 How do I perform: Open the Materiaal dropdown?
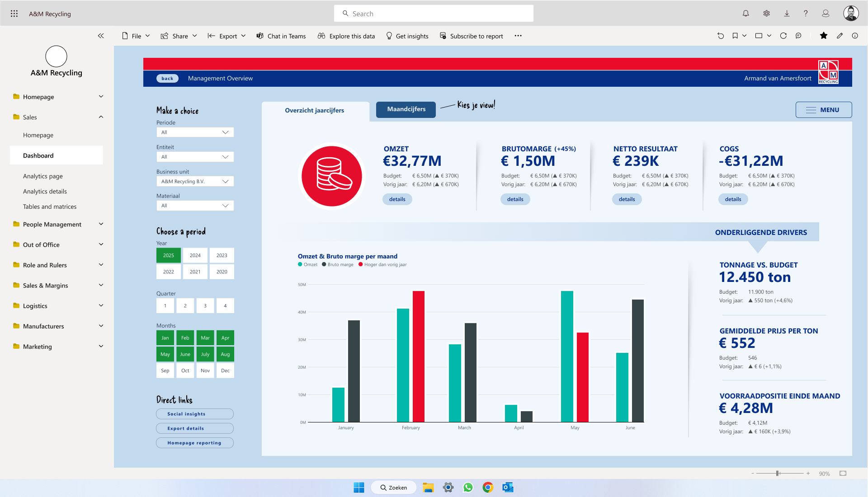pyautogui.click(x=195, y=206)
